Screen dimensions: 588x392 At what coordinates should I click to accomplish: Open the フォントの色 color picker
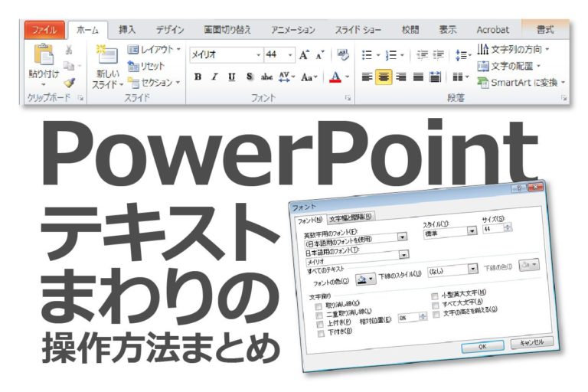pyautogui.click(x=366, y=279)
